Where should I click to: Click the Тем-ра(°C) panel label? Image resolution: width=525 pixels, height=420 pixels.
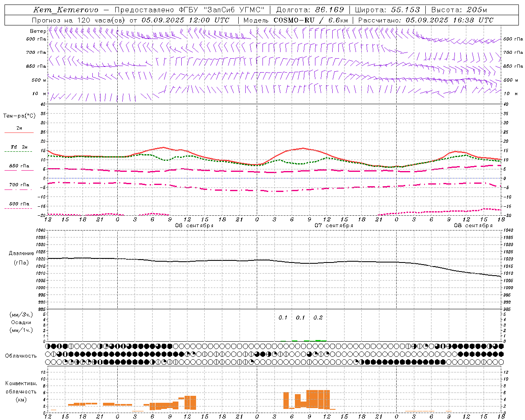coord(19,116)
